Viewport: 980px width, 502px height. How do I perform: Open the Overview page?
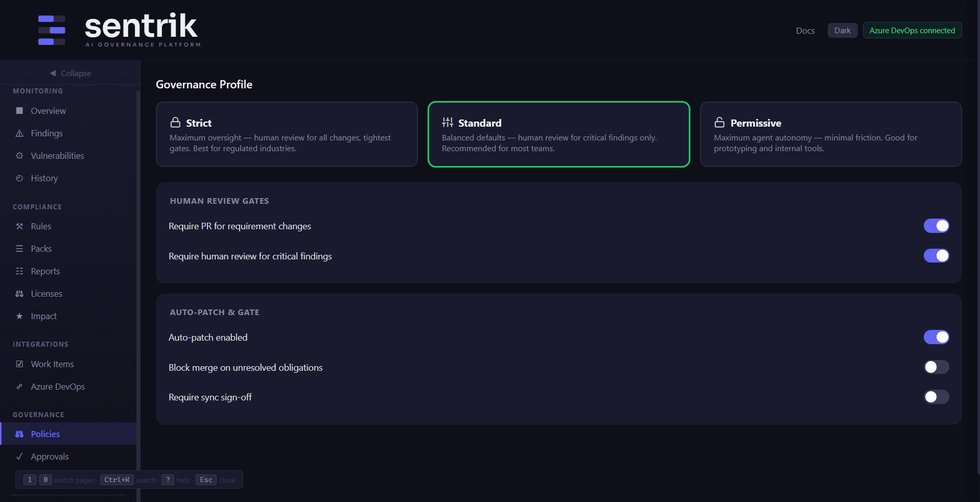coord(68,111)
